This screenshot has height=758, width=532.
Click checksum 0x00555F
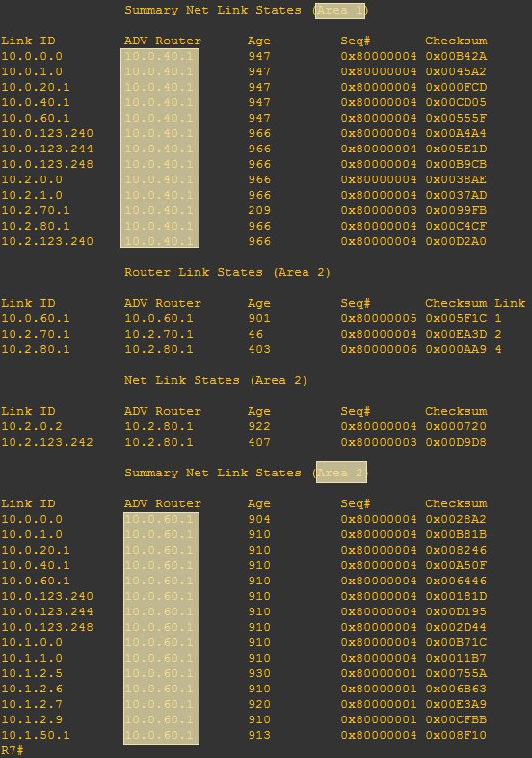[x=456, y=118]
